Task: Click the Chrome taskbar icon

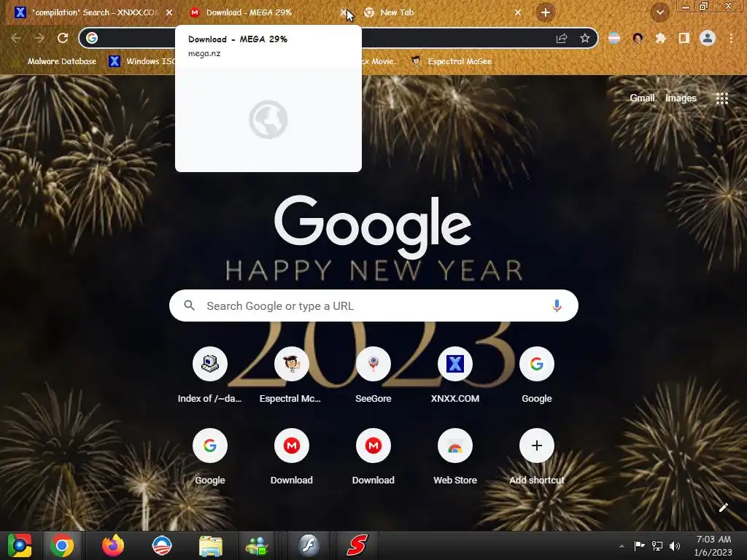Action: (62, 545)
